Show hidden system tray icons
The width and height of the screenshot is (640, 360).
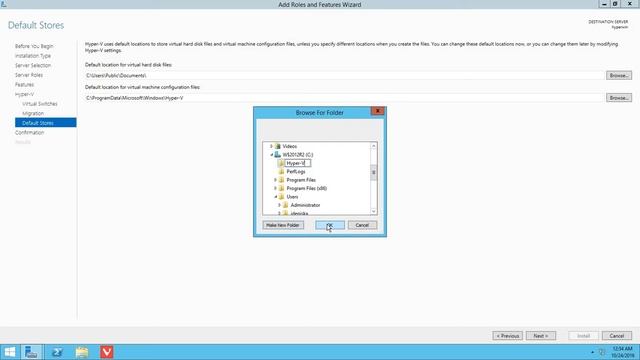(x=592, y=352)
